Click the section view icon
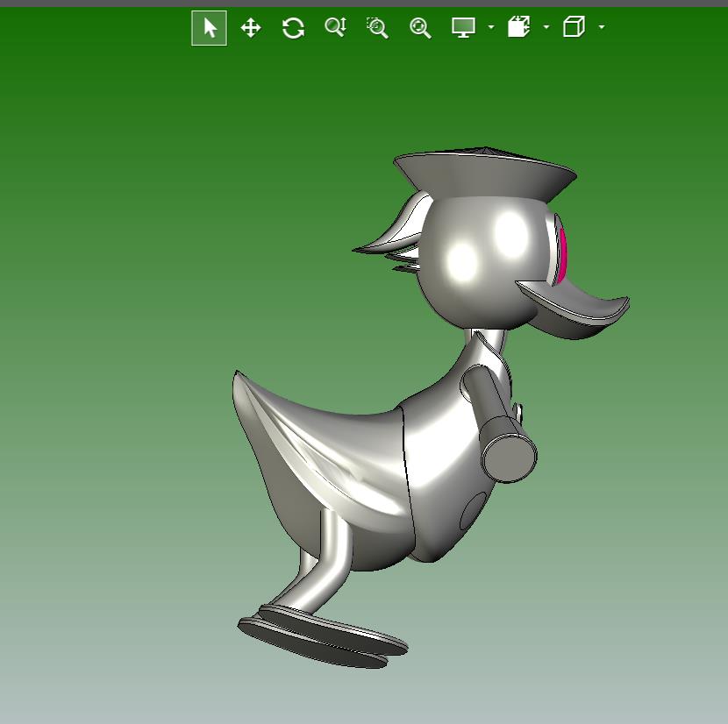Screen dimensions: 728x724 tap(518, 27)
